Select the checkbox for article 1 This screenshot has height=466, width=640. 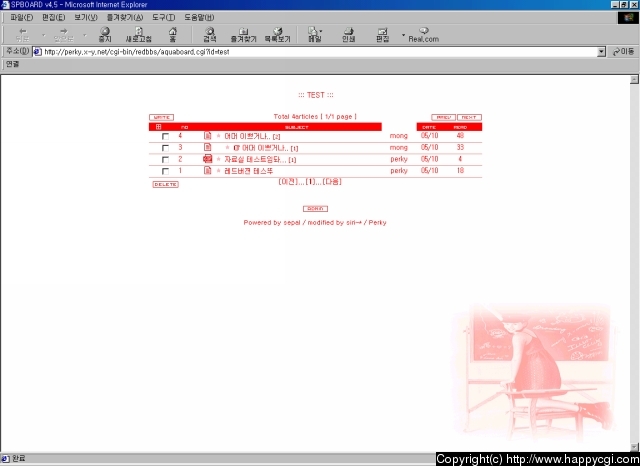pyautogui.click(x=165, y=172)
